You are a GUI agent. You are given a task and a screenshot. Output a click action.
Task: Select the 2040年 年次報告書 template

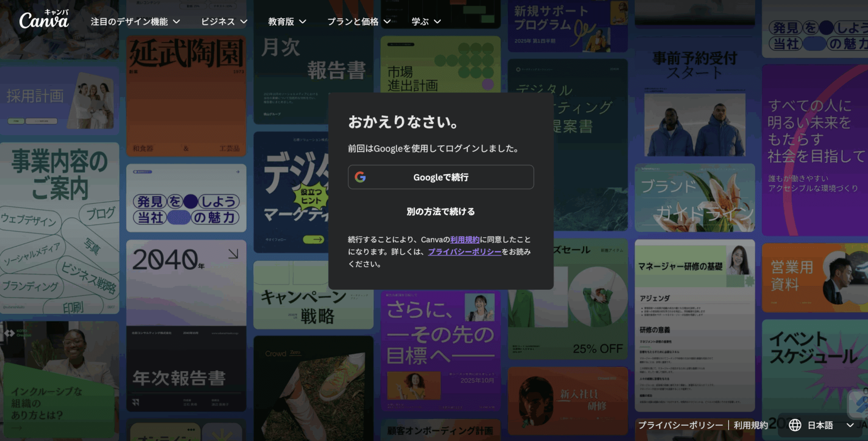(186, 325)
